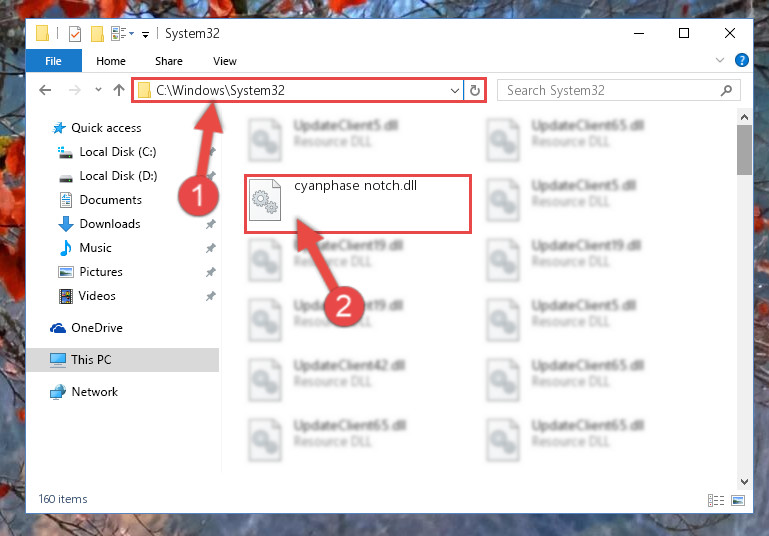This screenshot has height=536, width=769.
Task: Switch to large icons view layout
Action: point(738,500)
